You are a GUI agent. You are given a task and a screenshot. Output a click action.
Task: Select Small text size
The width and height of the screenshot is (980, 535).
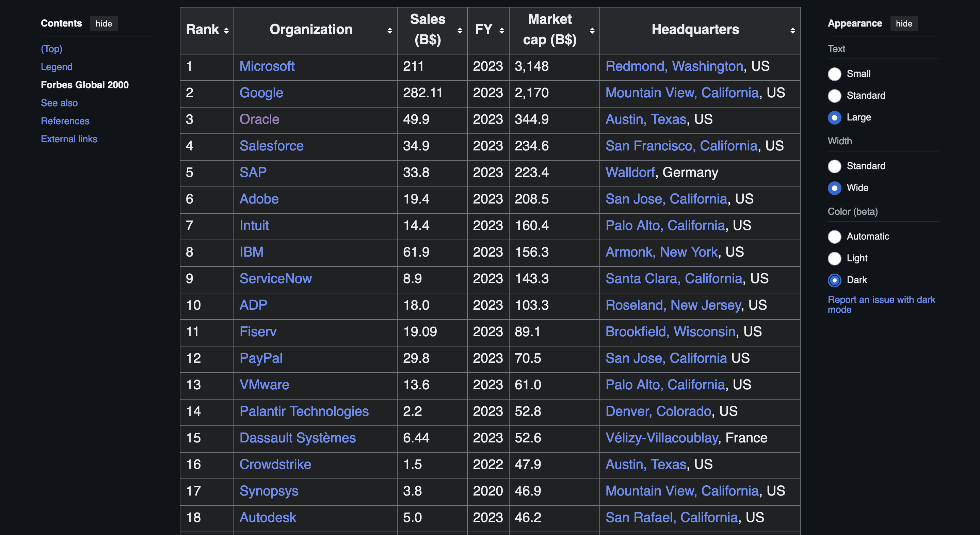click(834, 74)
